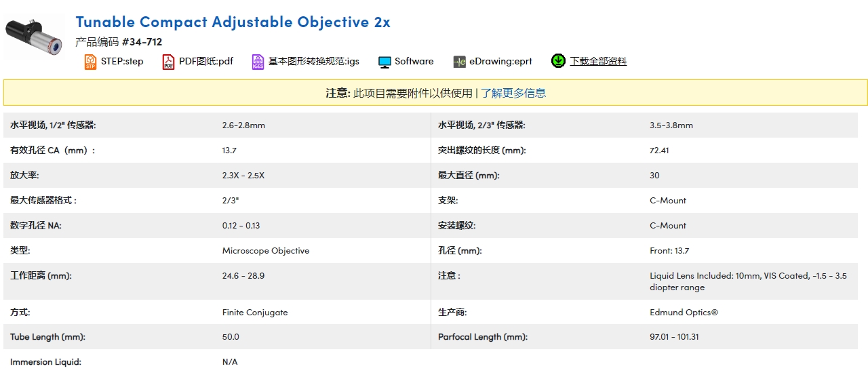Click the eDrawing file icon
The image size is (868, 377).
(x=459, y=62)
